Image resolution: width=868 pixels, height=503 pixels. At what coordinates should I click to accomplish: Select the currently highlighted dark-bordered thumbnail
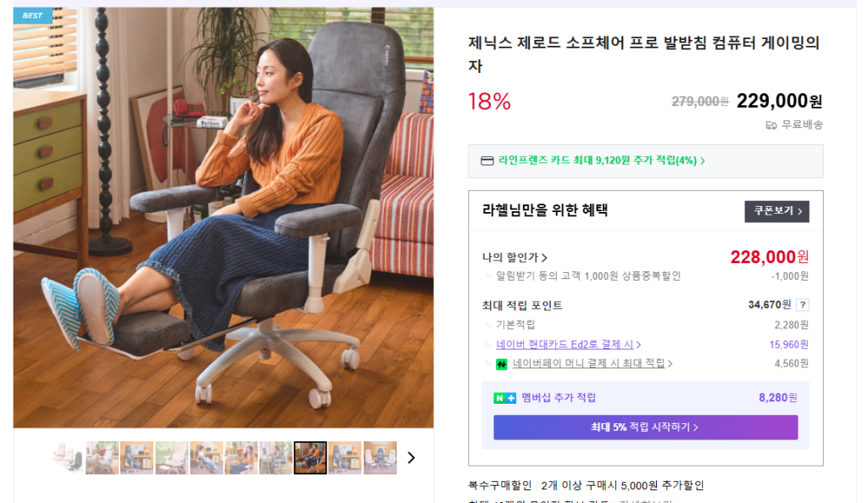(x=310, y=457)
